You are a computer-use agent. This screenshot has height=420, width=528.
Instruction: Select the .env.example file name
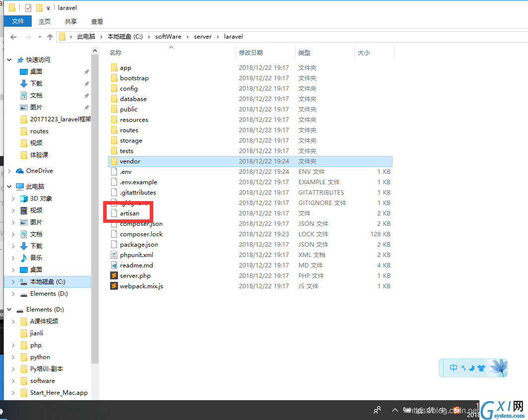point(138,182)
